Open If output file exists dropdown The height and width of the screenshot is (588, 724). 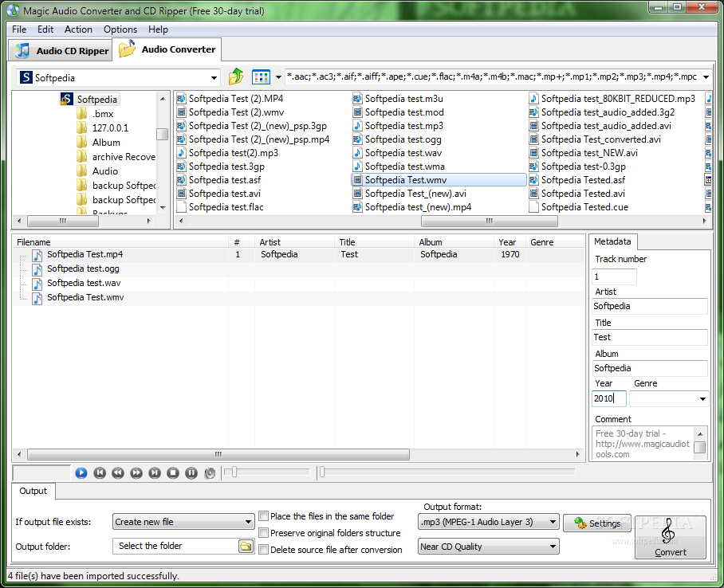(x=183, y=522)
